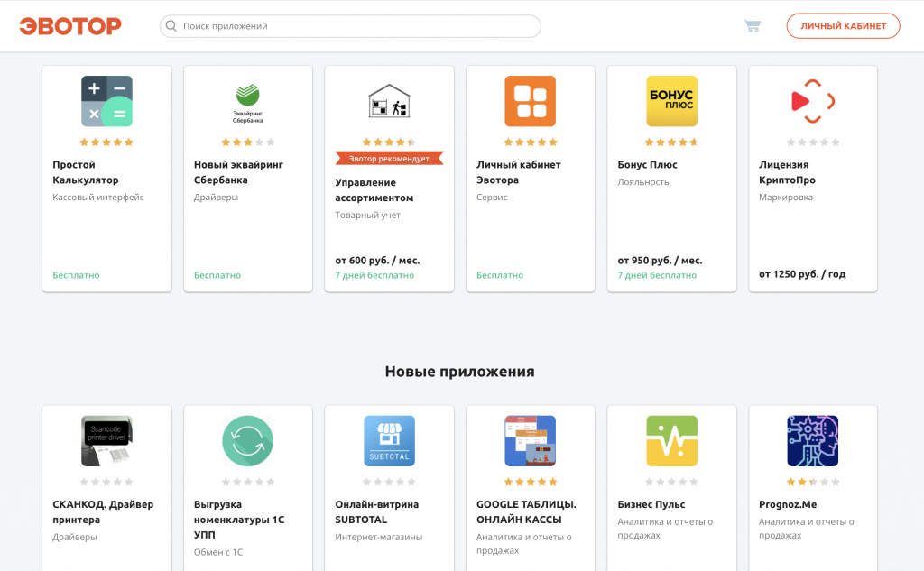Click star rating of Бонус Плюс

(671, 142)
